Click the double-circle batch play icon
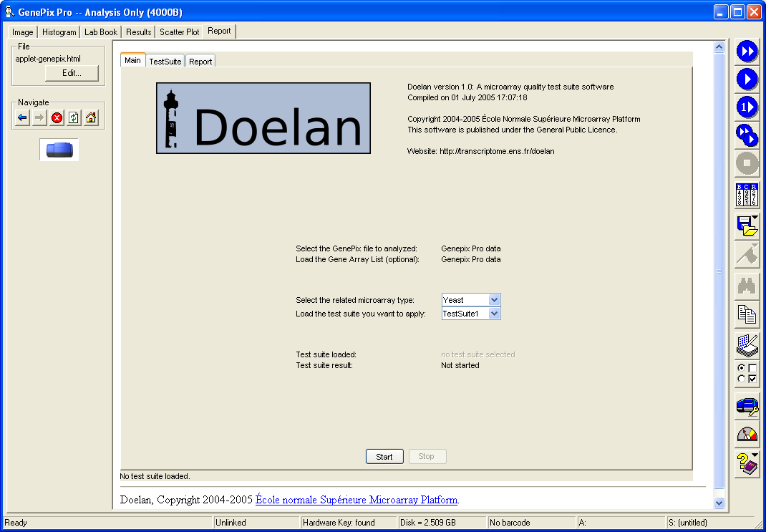The image size is (766, 532). pos(747,135)
